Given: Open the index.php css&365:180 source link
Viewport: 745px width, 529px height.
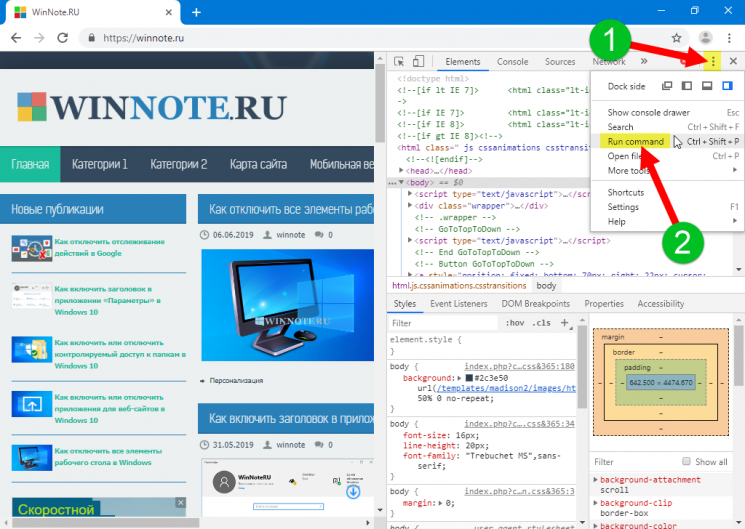Looking at the screenshot, I should 519,366.
